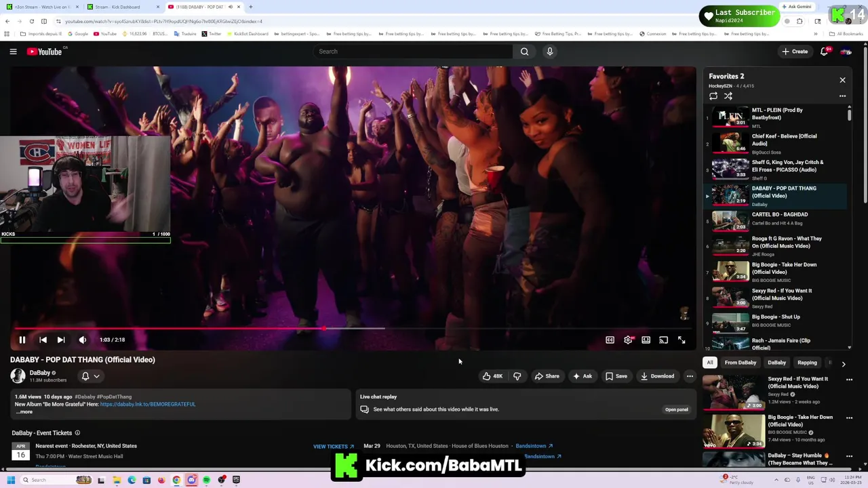This screenshot has height=488, width=868.
Task: Select Sexyy Red playlist entry number 8
Action: pyautogui.click(x=775, y=298)
